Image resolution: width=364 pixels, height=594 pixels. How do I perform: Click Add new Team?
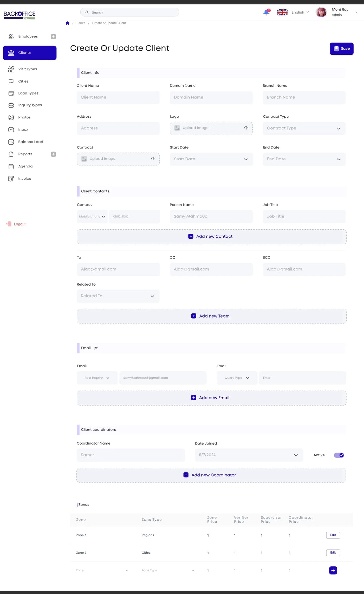pyautogui.click(x=212, y=316)
